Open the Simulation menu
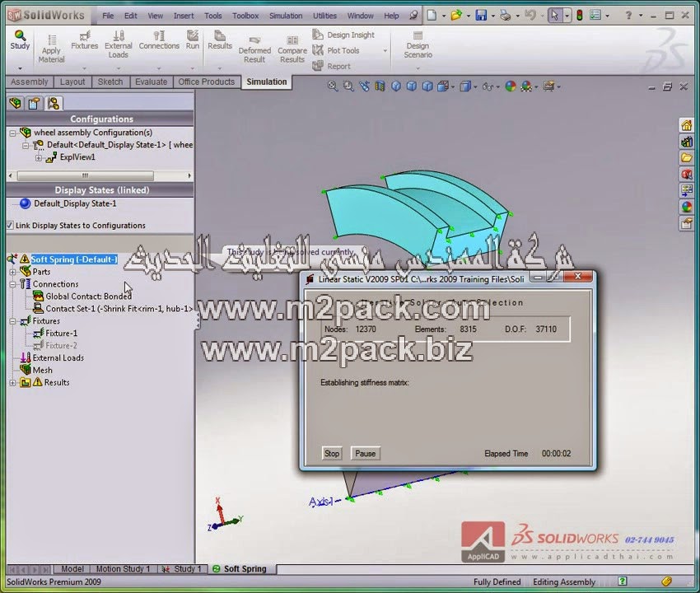700x593 pixels. (x=286, y=16)
